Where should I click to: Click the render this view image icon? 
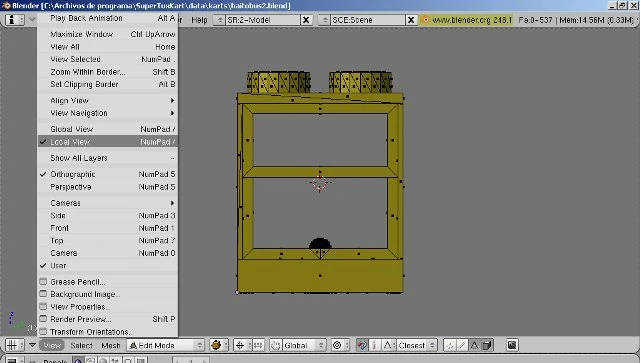(512, 345)
